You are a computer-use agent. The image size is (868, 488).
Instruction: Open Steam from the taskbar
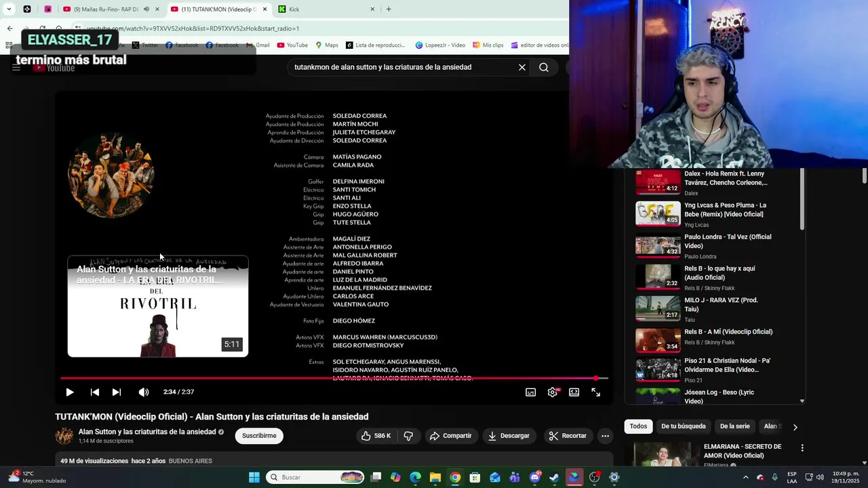[554, 477]
